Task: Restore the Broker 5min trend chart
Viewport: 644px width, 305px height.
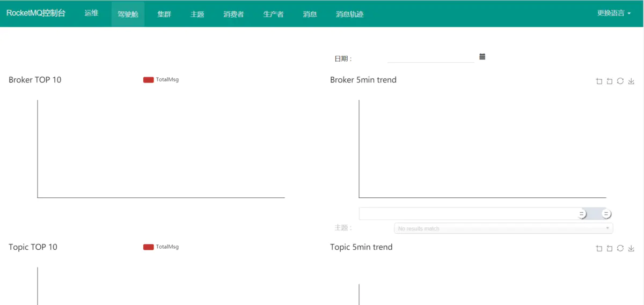Action: 620,81
